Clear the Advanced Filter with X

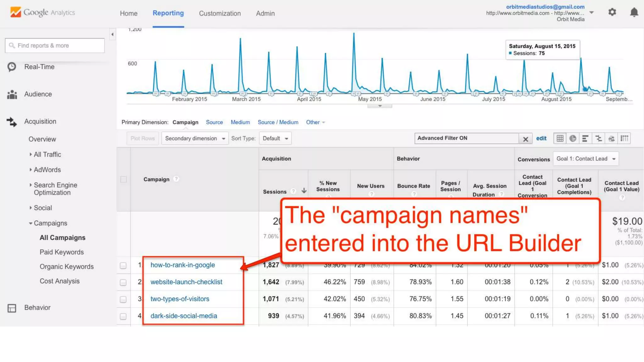pos(525,139)
